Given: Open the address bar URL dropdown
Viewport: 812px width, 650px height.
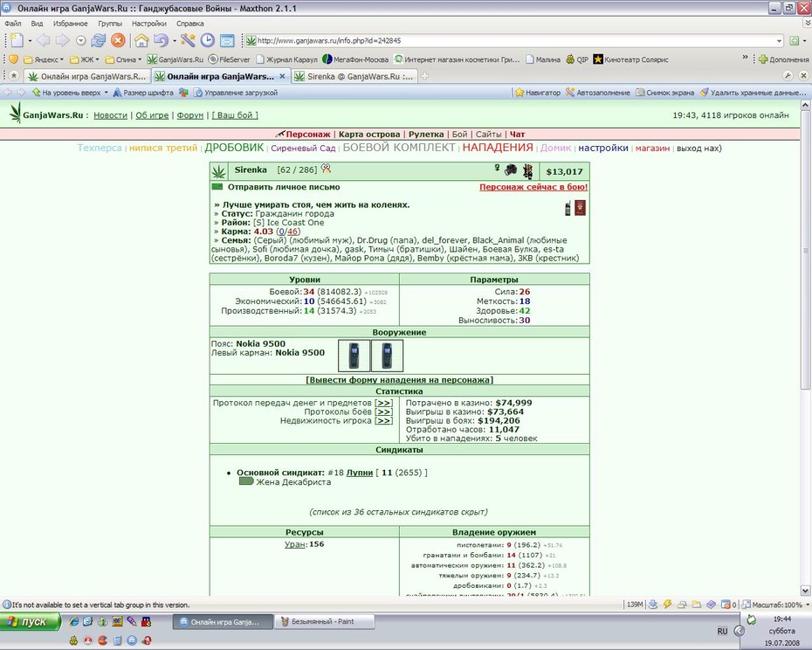Looking at the screenshot, I should 780,40.
